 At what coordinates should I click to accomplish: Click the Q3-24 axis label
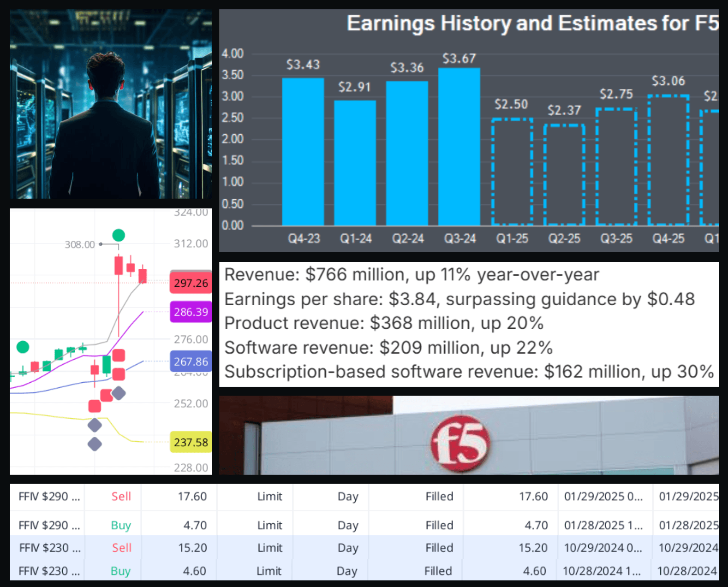[460, 238]
